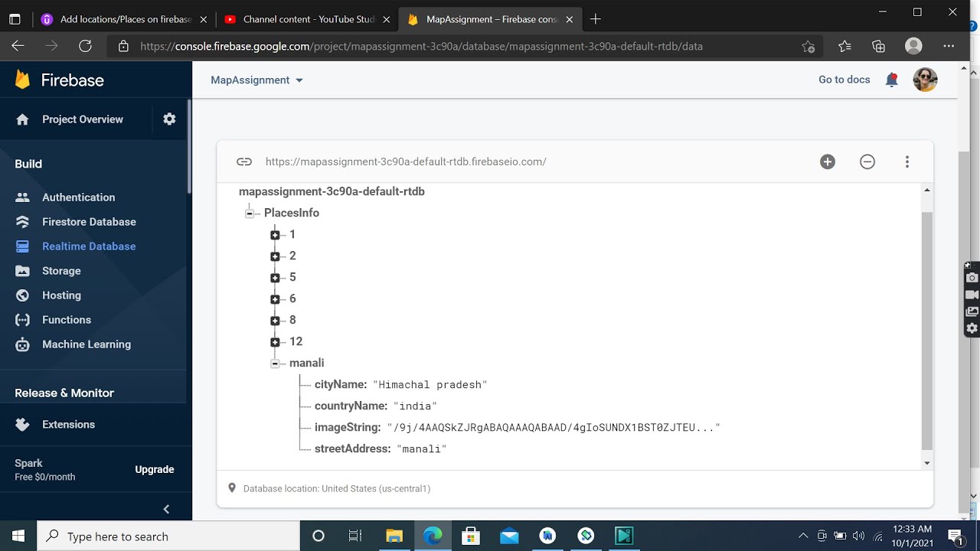Add this page to favorites star
This screenshot has width=980, height=551.
click(808, 47)
